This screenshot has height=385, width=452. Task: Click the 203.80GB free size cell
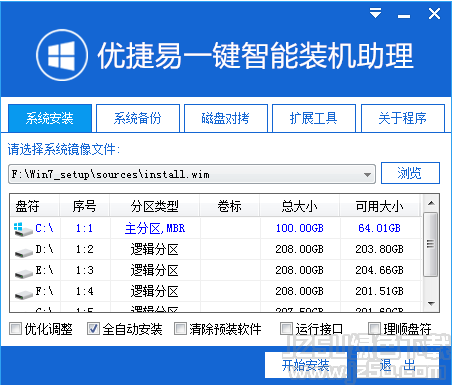379,249
